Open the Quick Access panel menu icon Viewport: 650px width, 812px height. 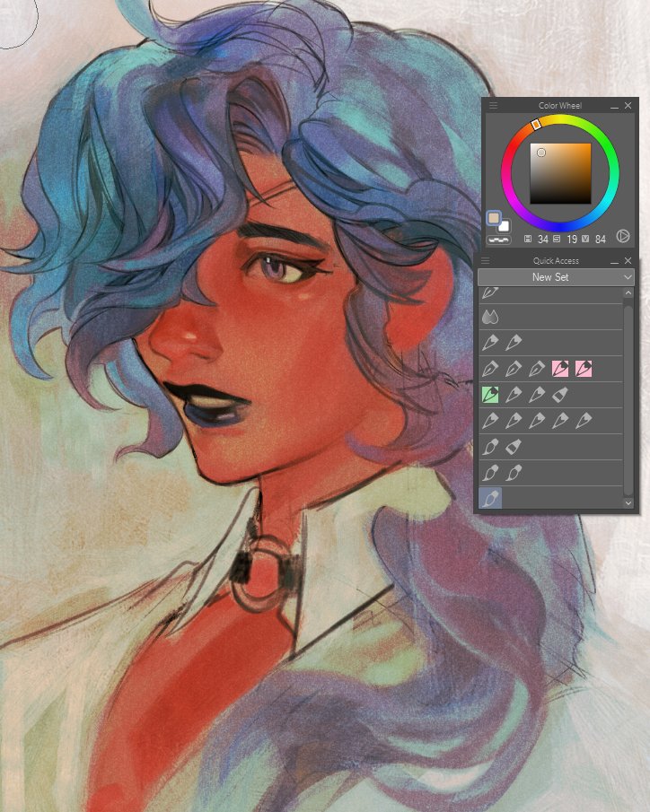(486, 260)
